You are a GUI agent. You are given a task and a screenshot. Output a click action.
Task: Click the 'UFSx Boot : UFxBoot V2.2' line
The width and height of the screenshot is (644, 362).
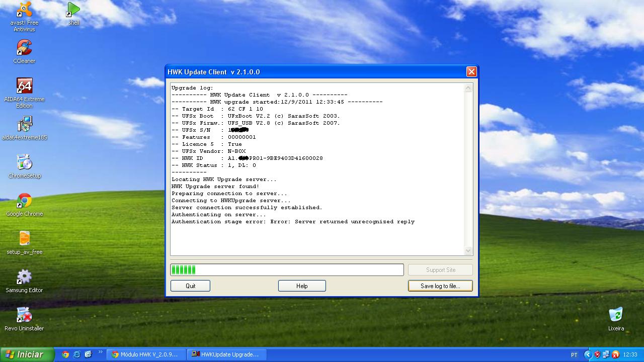(x=256, y=116)
